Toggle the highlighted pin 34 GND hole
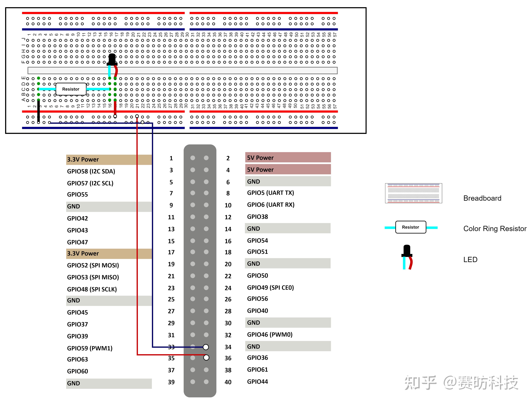Viewport: 532px width, 404px height. [206, 347]
